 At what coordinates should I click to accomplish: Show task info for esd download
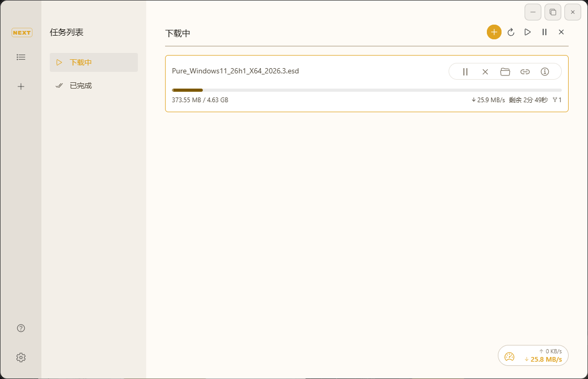pyautogui.click(x=545, y=72)
